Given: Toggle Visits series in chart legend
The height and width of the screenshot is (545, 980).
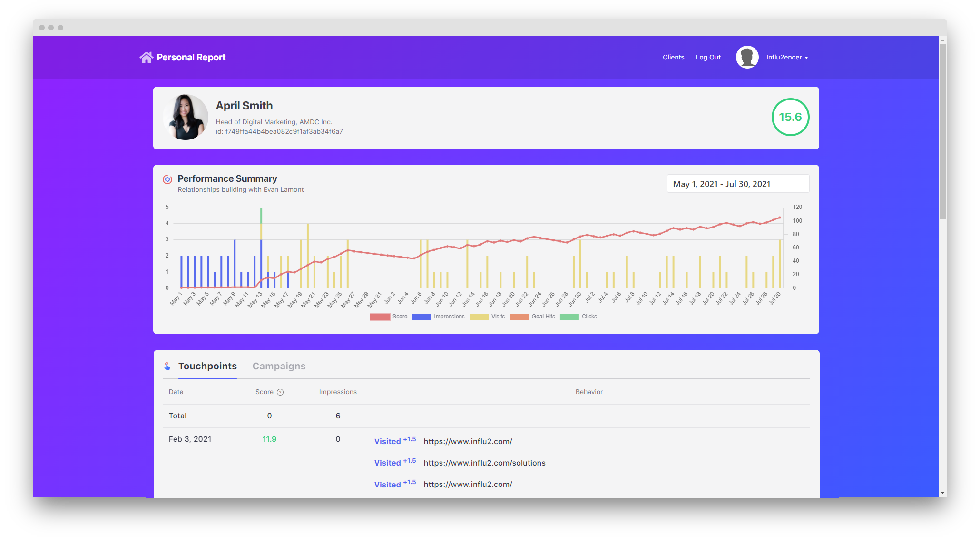Looking at the screenshot, I should coord(487,317).
